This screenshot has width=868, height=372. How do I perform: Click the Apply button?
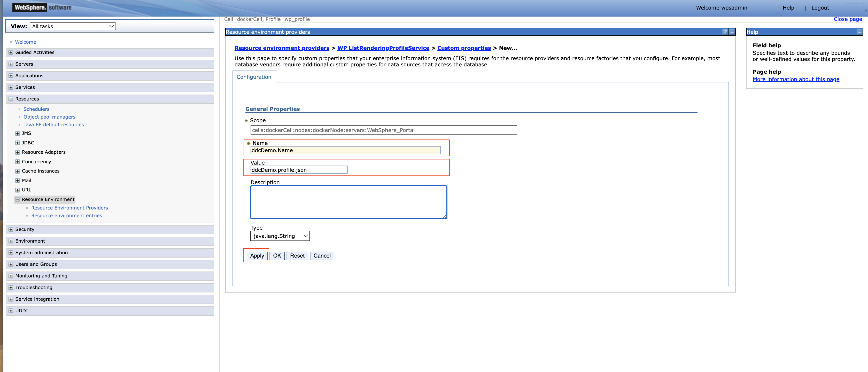point(257,255)
